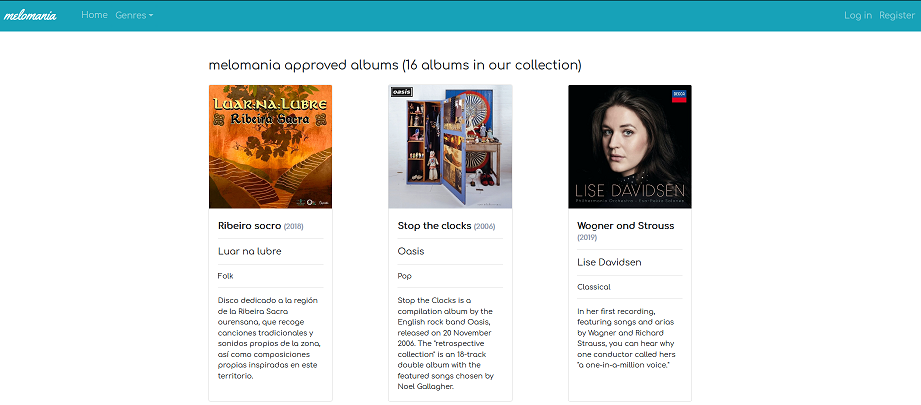Image resolution: width=921 pixels, height=405 pixels.
Task: Click the melomania logo in the navbar
Action: tap(30, 15)
